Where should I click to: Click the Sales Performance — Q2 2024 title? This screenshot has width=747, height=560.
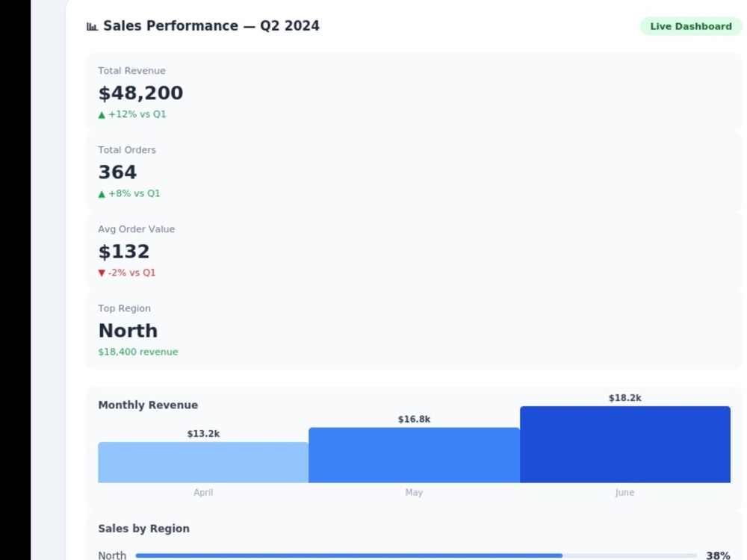pos(211,25)
